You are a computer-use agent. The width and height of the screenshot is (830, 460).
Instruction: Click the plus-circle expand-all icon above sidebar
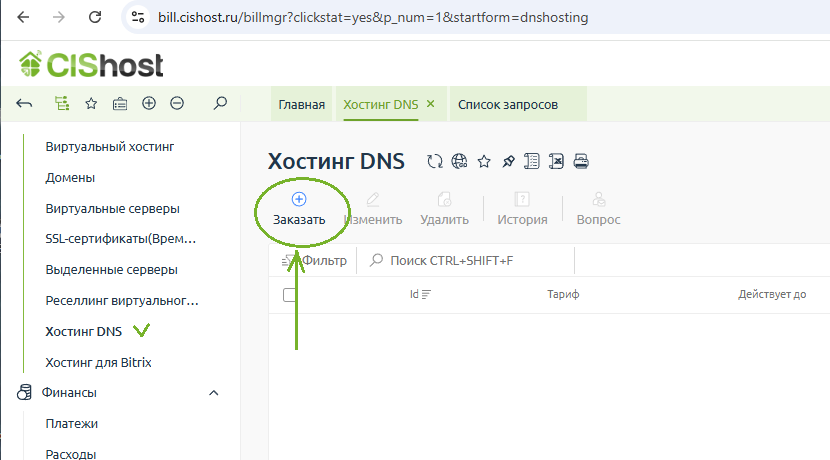point(149,103)
